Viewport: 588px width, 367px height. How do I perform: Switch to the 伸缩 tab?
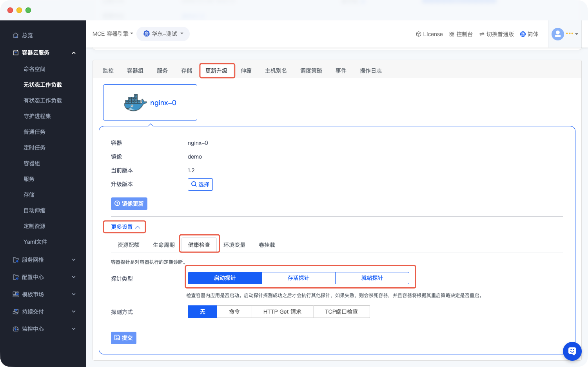pos(246,71)
